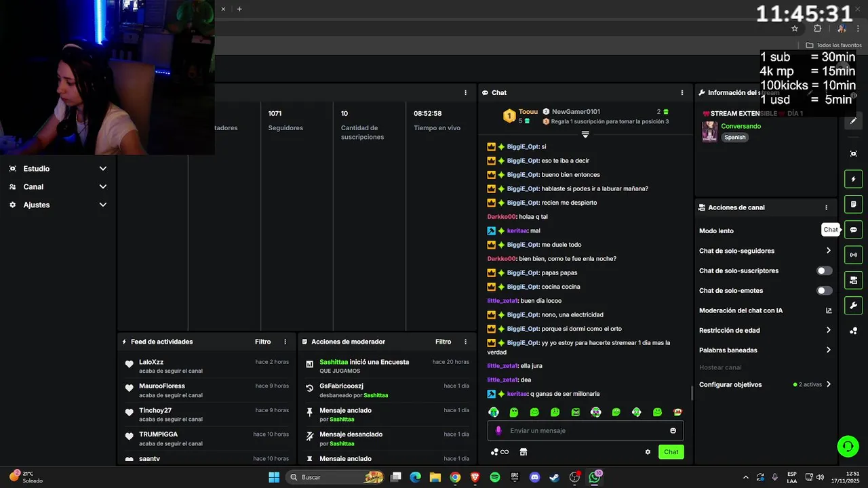868x488 pixels.
Task: Click the purple microphone icon in message box
Action: (x=498, y=430)
